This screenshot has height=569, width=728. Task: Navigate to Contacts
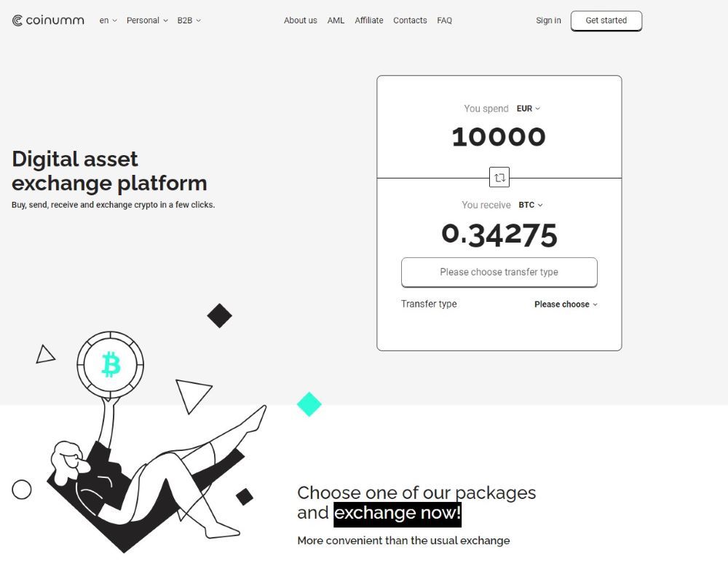tap(410, 20)
